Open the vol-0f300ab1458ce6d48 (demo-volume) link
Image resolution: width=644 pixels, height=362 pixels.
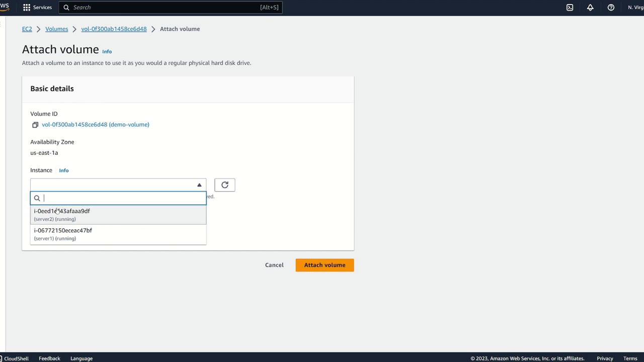pos(96,125)
